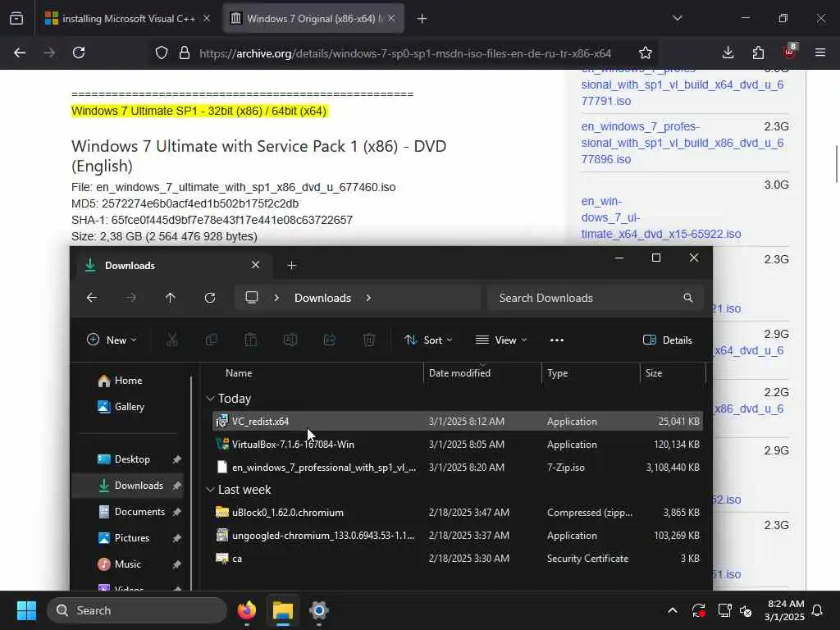The width and height of the screenshot is (840, 630).
Task: Click the Paste clipboard toolbar icon
Action: click(251, 340)
